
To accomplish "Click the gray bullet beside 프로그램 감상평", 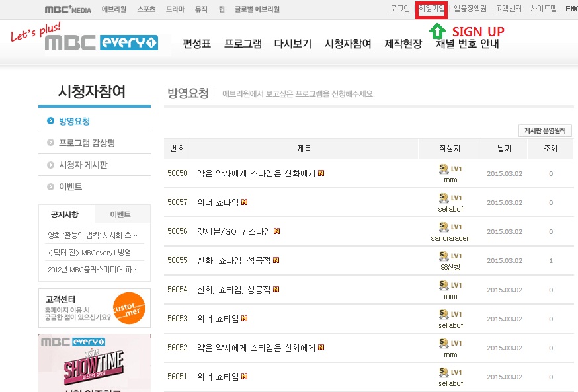I will pyautogui.click(x=50, y=143).
